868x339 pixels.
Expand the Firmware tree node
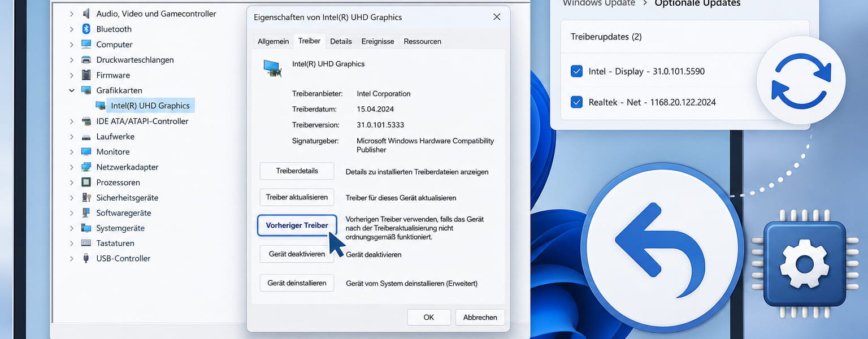click(72, 75)
